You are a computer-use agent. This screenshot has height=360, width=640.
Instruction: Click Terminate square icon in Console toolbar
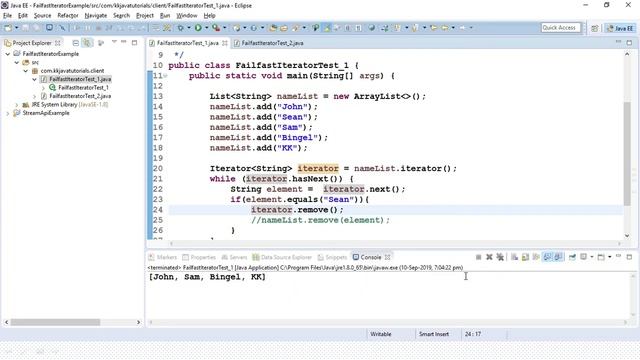478,257
